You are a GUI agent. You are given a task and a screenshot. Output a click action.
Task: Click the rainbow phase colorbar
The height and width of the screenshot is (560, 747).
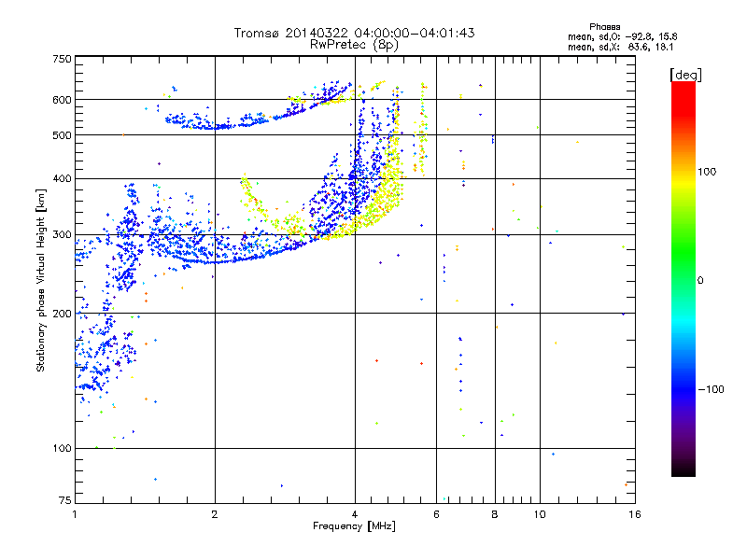[684, 278]
